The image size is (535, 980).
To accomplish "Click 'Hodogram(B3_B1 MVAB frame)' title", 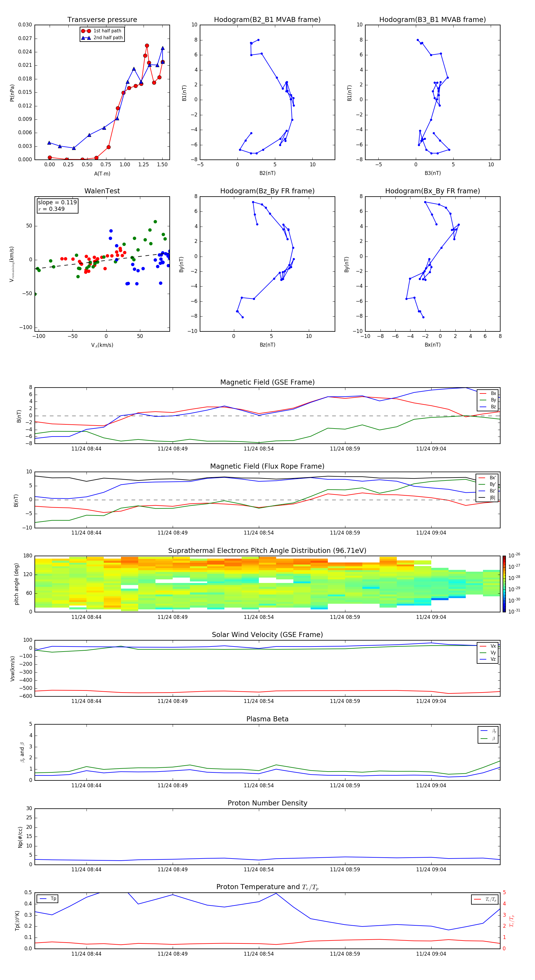I will (x=432, y=19).
